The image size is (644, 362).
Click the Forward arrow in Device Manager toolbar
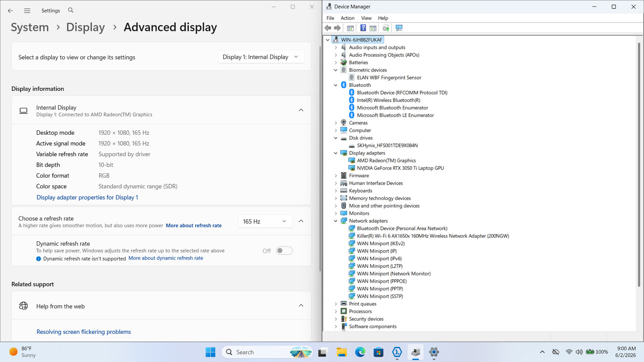coord(337,28)
